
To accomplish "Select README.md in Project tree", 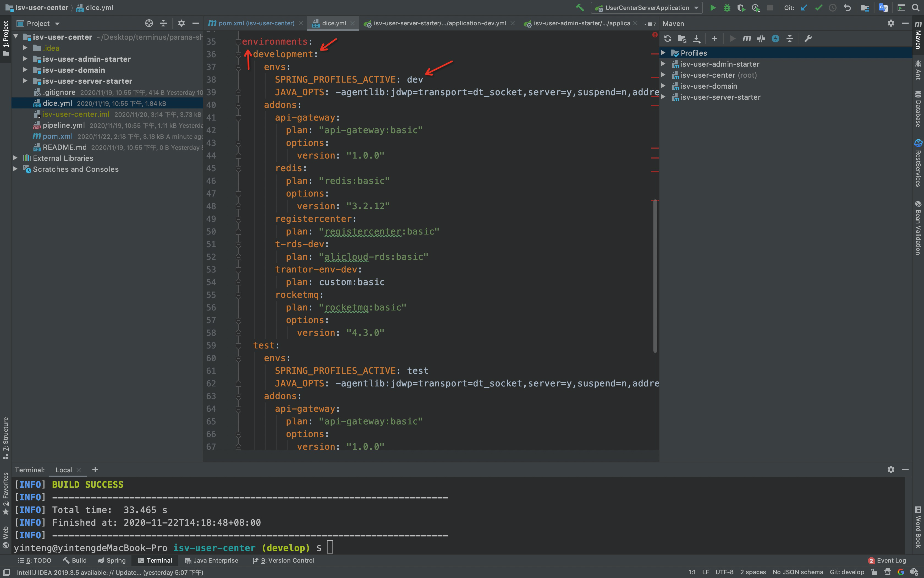I will (65, 147).
